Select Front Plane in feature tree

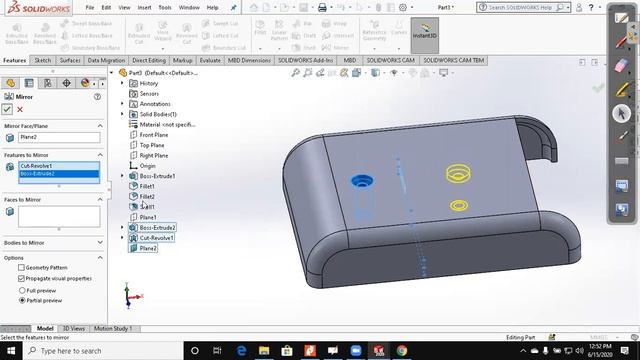tap(153, 135)
